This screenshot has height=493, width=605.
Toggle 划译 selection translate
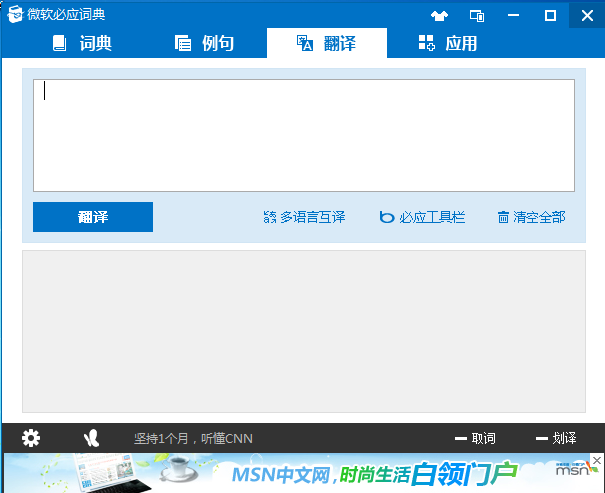pyautogui.click(x=556, y=438)
